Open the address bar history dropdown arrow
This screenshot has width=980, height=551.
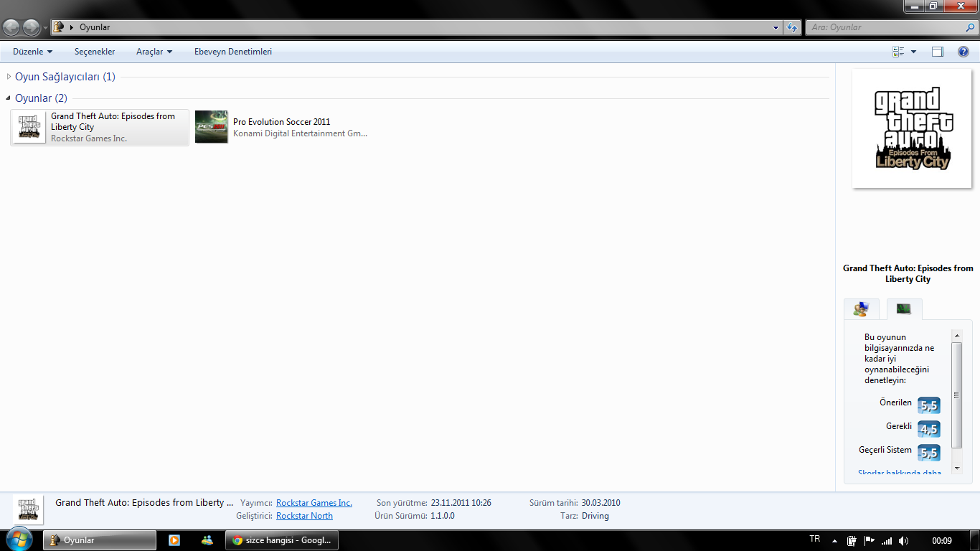coord(776,28)
